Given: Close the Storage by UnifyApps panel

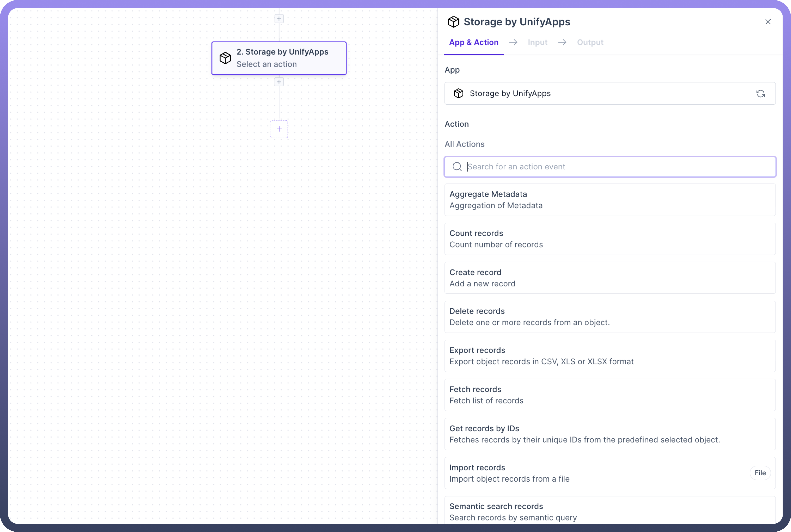Looking at the screenshot, I should click(768, 22).
